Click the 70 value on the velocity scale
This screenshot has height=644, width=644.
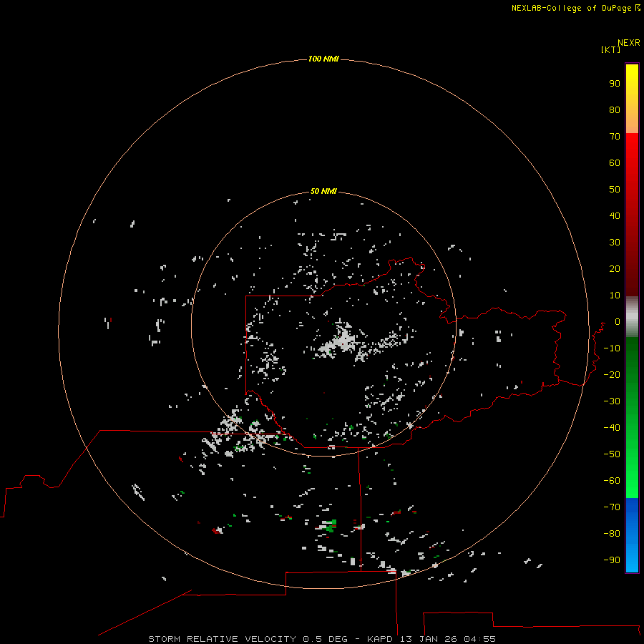615,137
